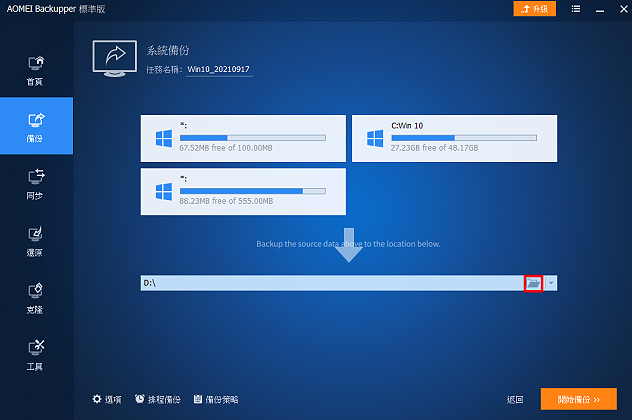Expand the destination path dropdown arrow
632x420 pixels.
click(551, 283)
